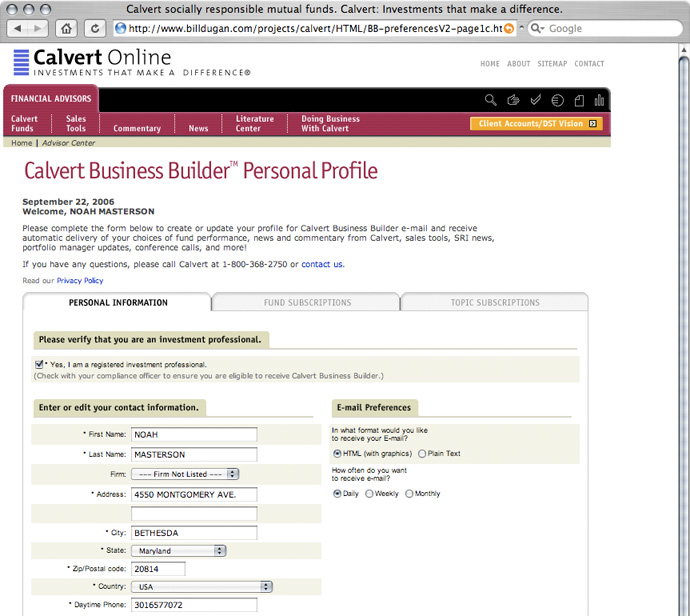
Task: Click the arrow icon on the Client Accounts button
Action: coord(593,124)
